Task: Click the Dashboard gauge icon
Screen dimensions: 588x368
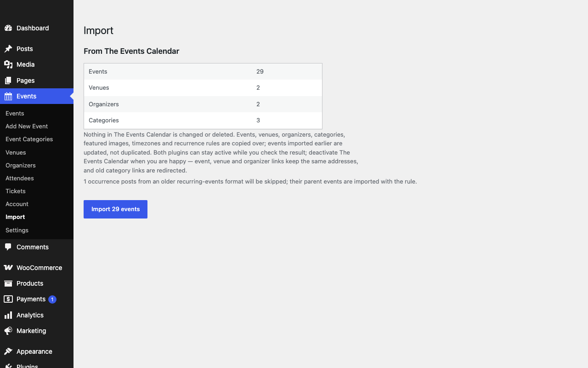Action: [8, 28]
